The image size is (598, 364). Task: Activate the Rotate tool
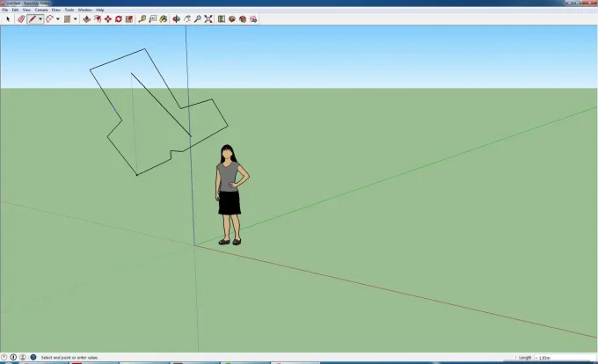click(x=118, y=18)
